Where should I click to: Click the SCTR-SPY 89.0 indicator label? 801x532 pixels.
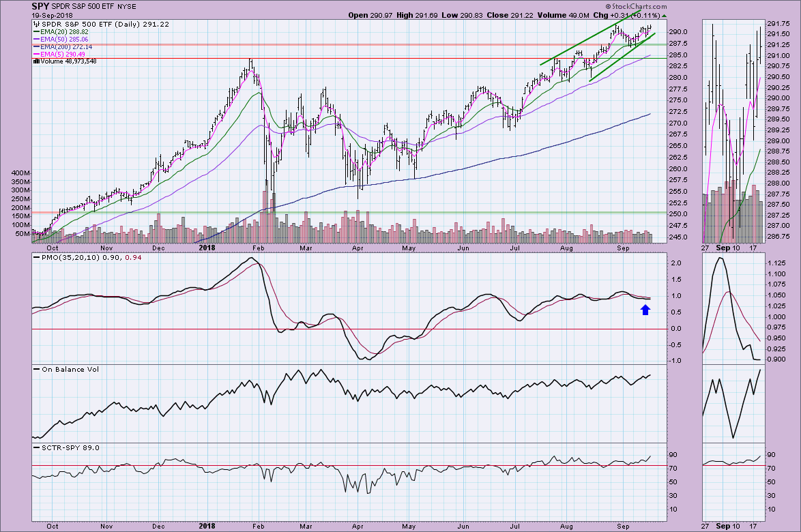point(70,447)
